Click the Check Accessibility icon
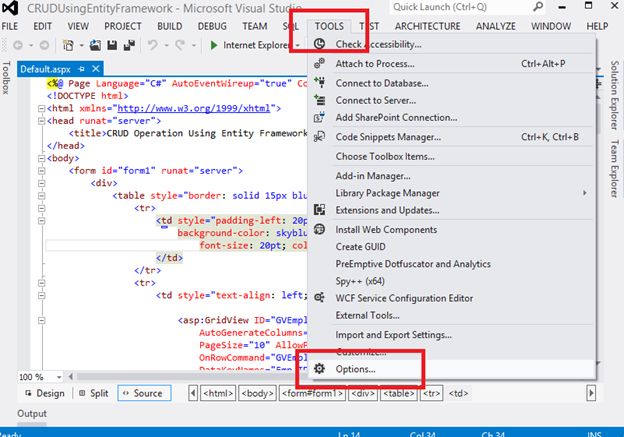This screenshot has height=437, width=624. tap(319, 44)
